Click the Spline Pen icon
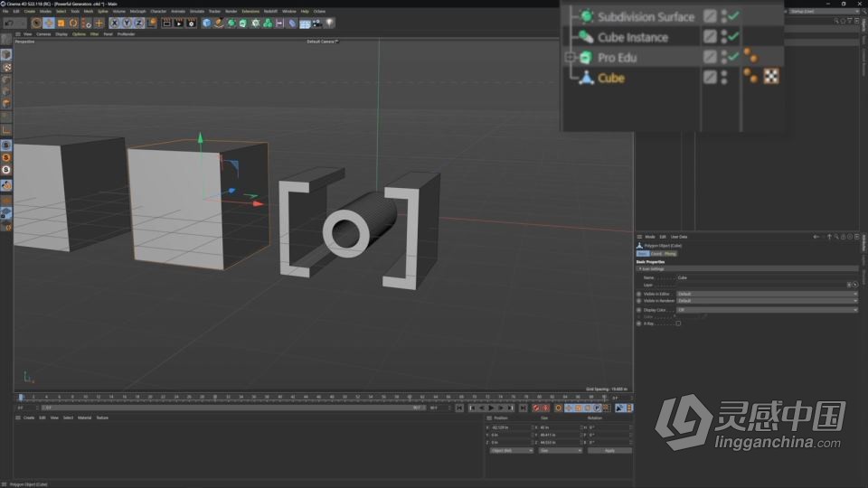868x488 pixels. coord(219,23)
